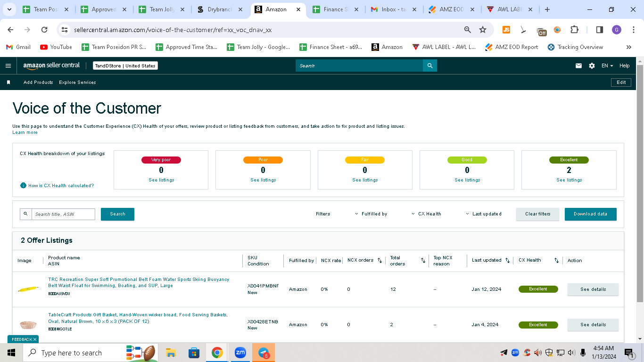Open the Fulfilled by filter dropdown
This screenshot has height=362, width=644.
pyautogui.click(x=371, y=214)
